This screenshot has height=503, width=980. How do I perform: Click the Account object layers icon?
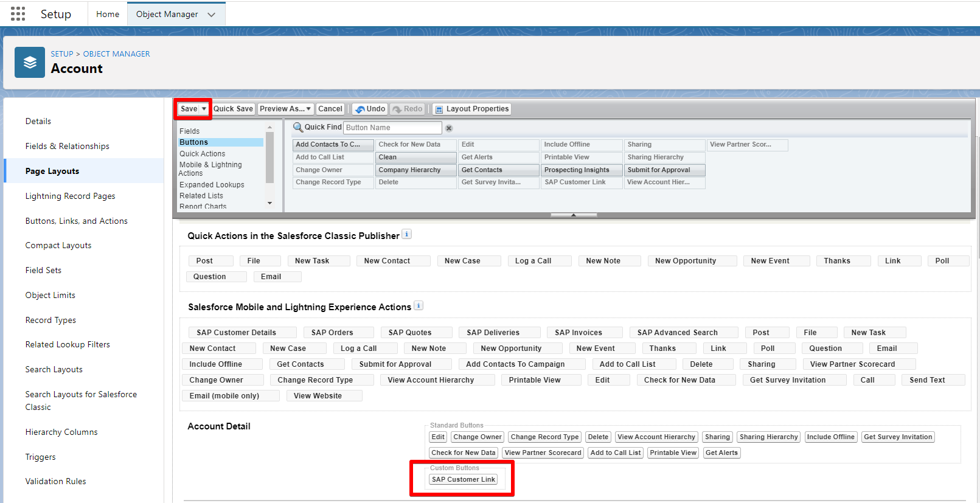click(x=30, y=62)
